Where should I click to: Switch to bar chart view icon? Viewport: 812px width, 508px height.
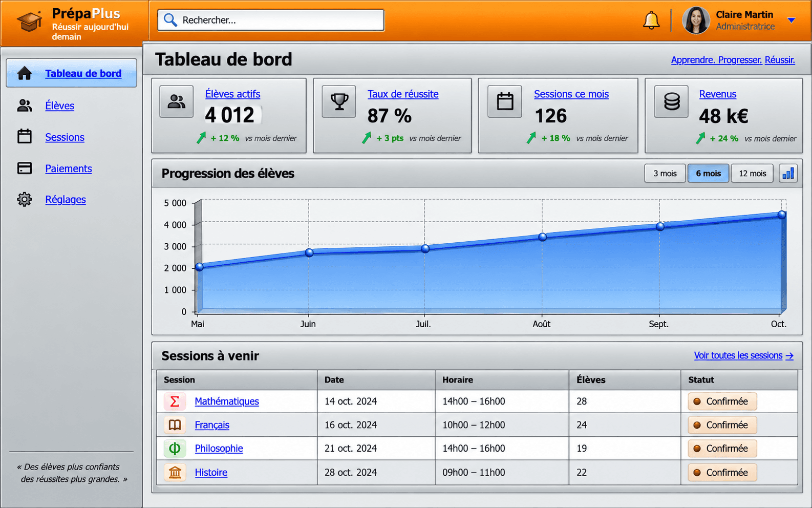(788, 173)
